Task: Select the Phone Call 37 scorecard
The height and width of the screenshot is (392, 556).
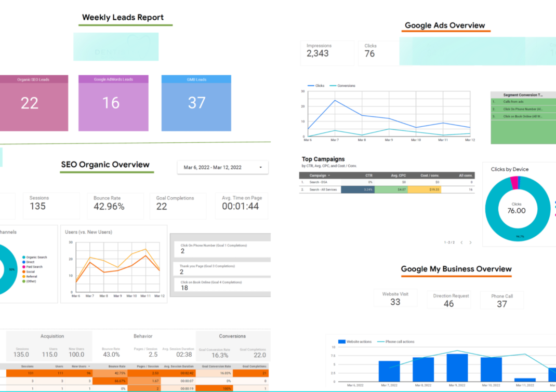Action: tap(502, 300)
